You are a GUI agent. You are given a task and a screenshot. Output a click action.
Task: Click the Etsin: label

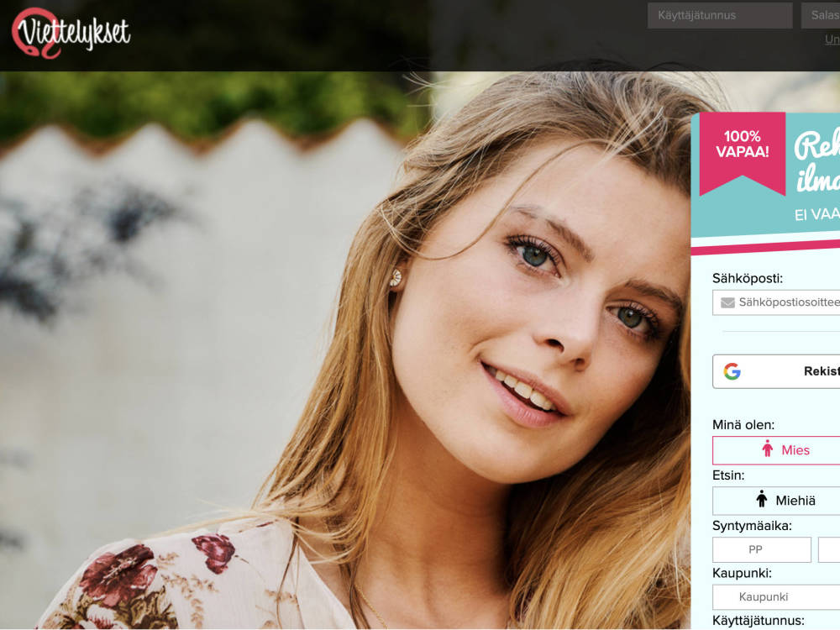click(x=728, y=475)
